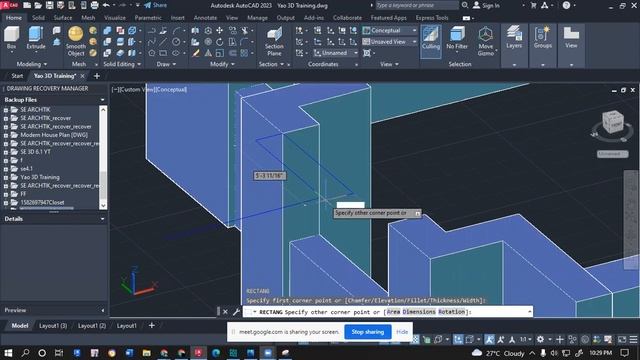This screenshot has width=640, height=360.
Task: Click the ViewCube in the viewport
Action: coord(613,122)
